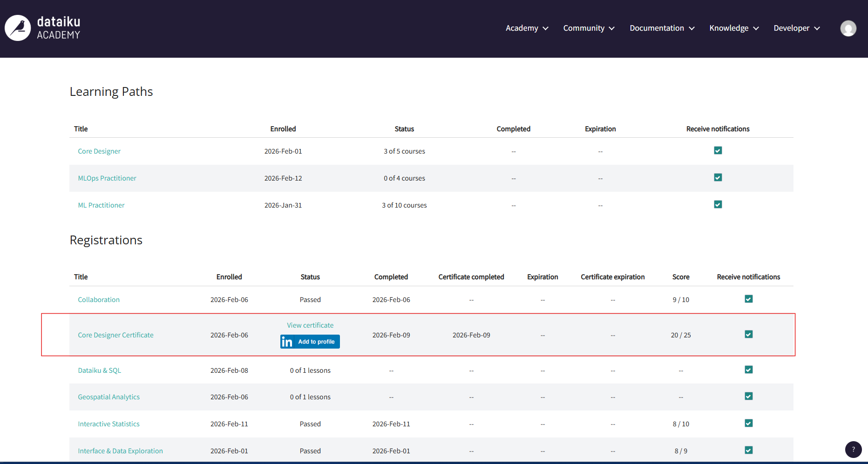Click the Learning Paths heading

point(111,92)
